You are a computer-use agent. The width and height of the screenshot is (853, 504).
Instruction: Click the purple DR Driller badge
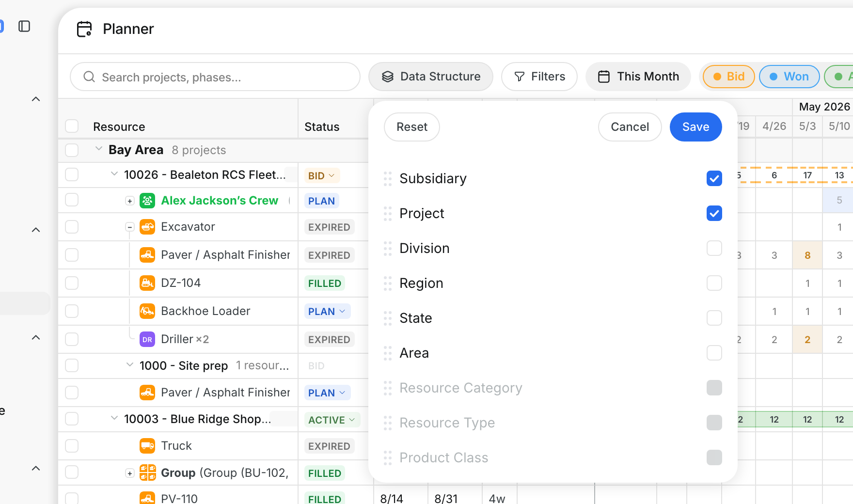point(147,339)
